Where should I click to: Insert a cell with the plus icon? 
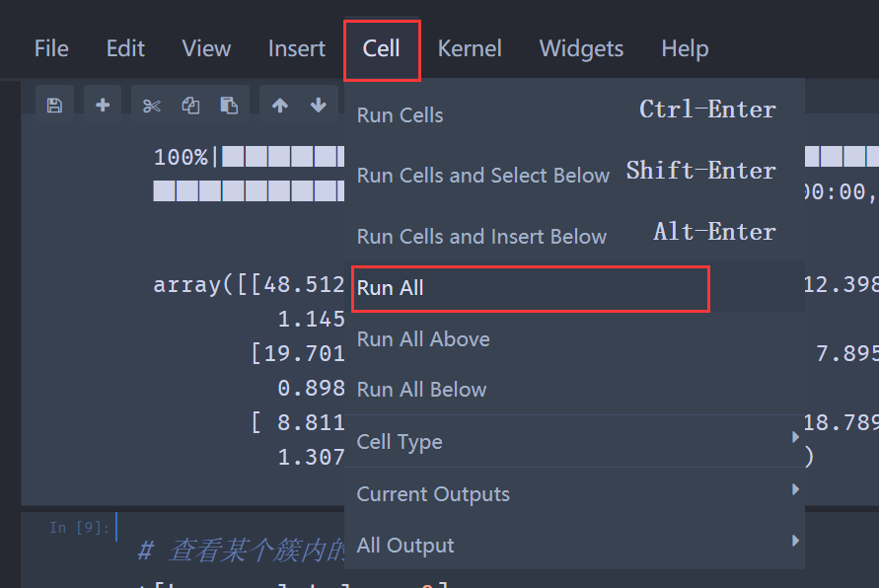[x=103, y=105]
